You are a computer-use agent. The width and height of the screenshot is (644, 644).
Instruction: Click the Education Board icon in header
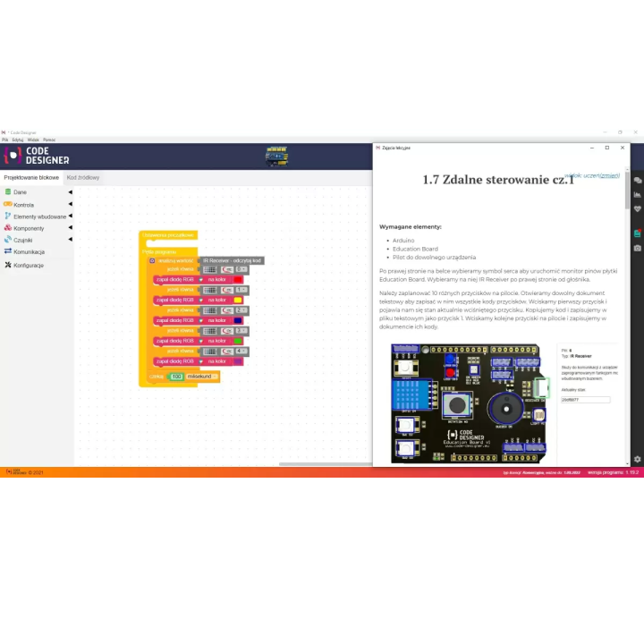point(277,157)
